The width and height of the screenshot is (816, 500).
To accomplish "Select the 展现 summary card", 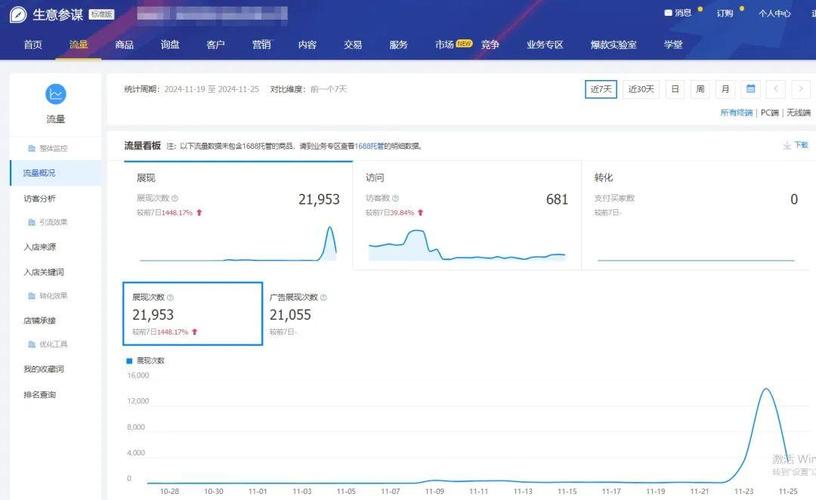I will click(238, 215).
